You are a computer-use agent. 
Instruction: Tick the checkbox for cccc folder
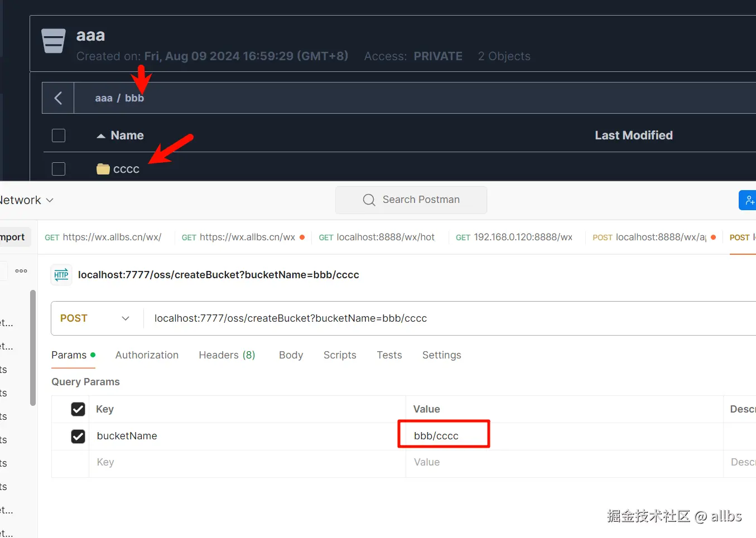coord(59,169)
